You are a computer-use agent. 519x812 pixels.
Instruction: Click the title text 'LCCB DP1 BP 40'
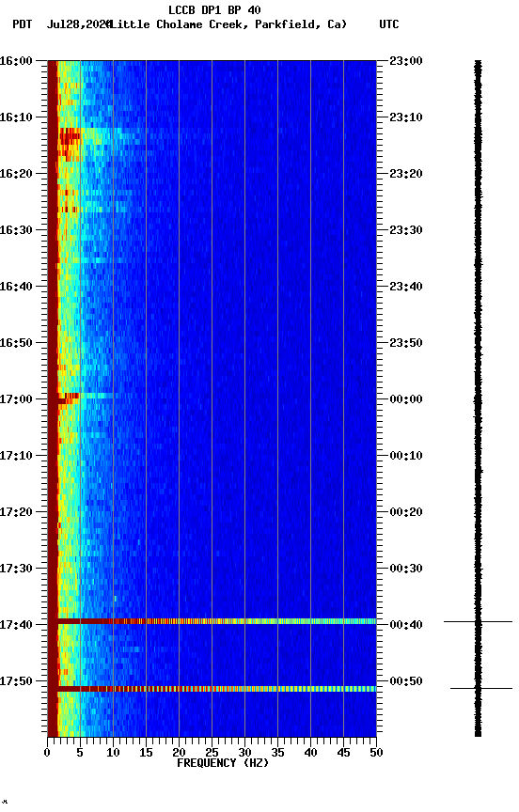[x=214, y=9]
